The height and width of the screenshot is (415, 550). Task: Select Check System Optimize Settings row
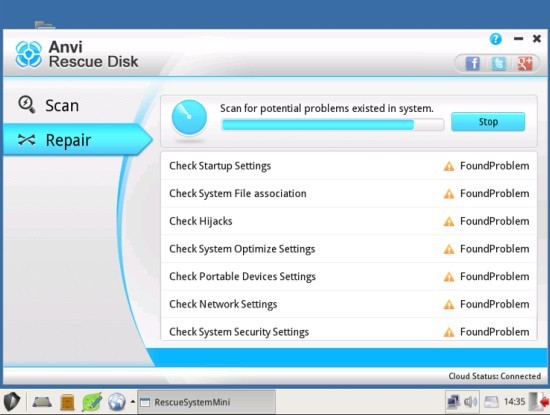pos(349,249)
